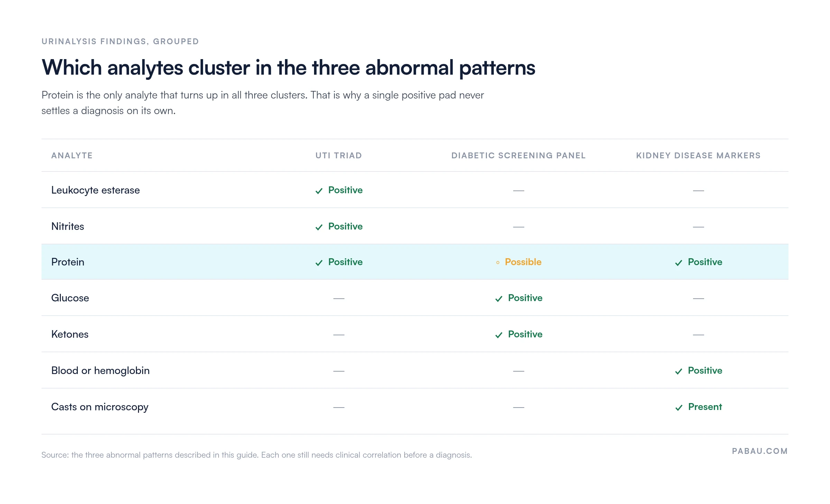Click the main chart title heading
This screenshot has height=504, width=830.
[288, 67]
